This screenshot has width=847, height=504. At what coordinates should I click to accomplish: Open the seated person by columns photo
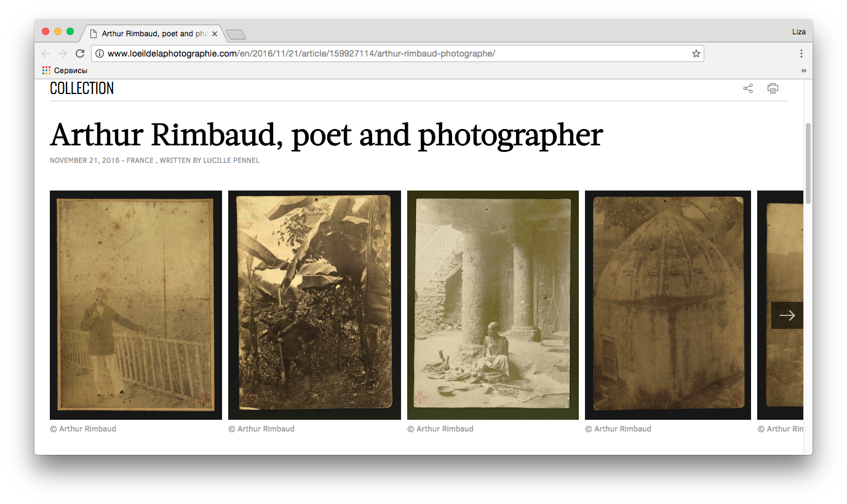point(493,305)
